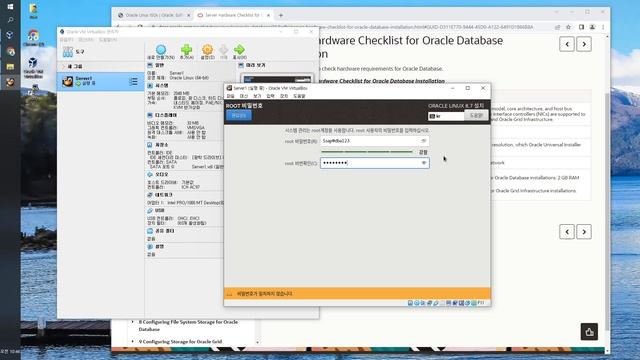Click the share icon in browser address bar
The image size is (640, 360).
[558, 27]
